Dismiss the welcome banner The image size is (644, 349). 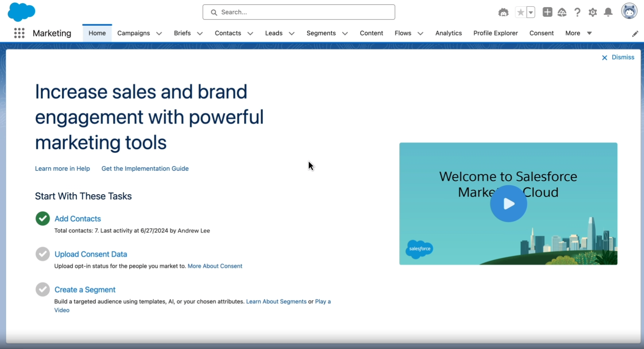pyautogui.click(x=624, y=57)
